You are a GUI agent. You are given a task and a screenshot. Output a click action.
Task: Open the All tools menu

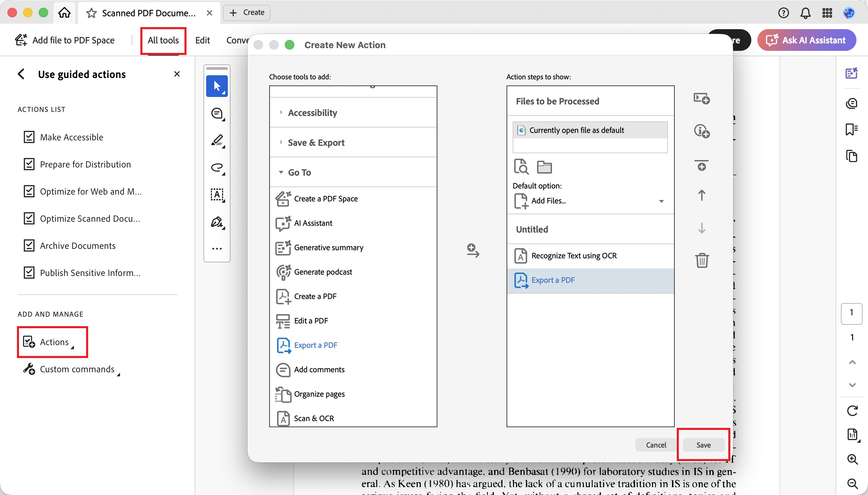point(163,40)
